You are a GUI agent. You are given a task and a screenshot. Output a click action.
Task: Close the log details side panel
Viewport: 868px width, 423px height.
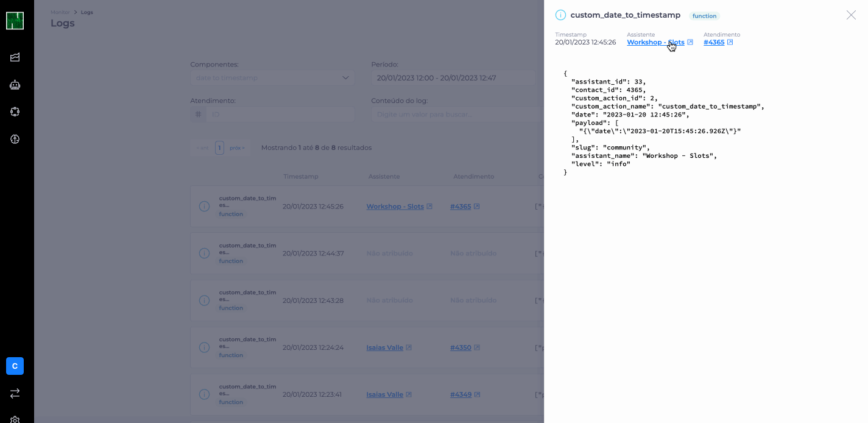click(x=851, y=15)
